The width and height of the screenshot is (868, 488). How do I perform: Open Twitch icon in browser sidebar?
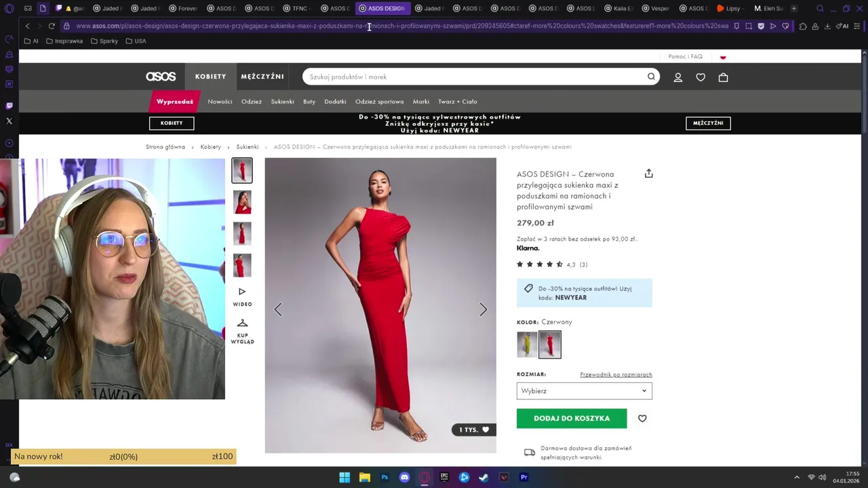tap(9, 106)
